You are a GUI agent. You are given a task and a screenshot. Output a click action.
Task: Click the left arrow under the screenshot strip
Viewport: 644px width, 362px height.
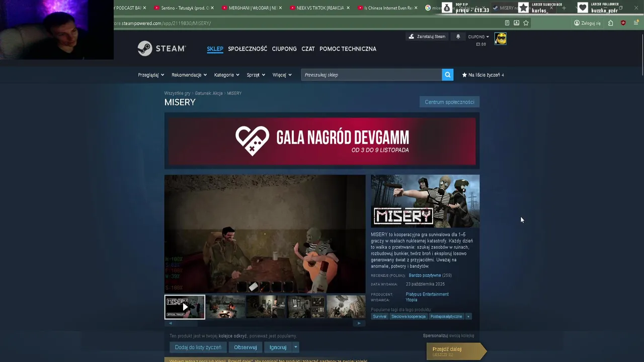(x=170, y=323)
